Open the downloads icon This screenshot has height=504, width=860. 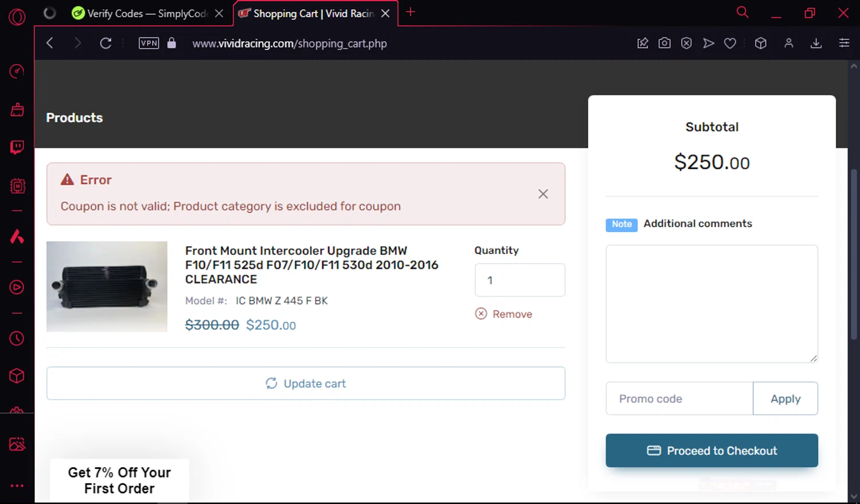816,43
